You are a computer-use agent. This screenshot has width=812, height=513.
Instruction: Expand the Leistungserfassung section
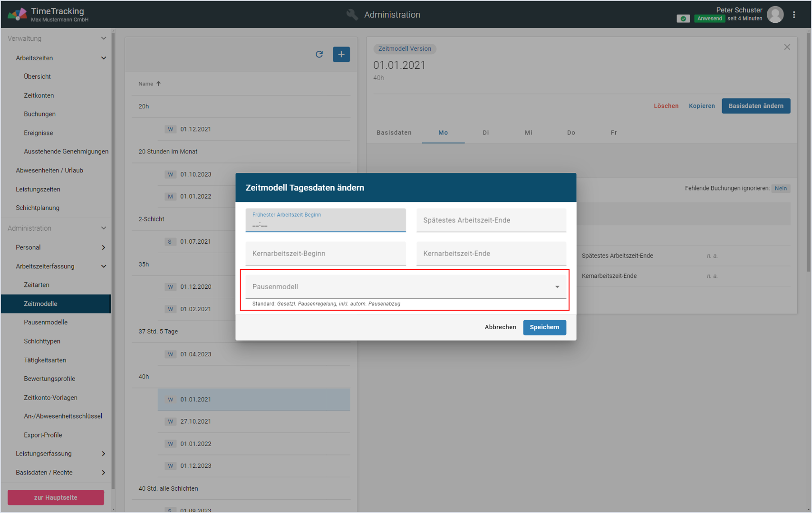point(104,454)
